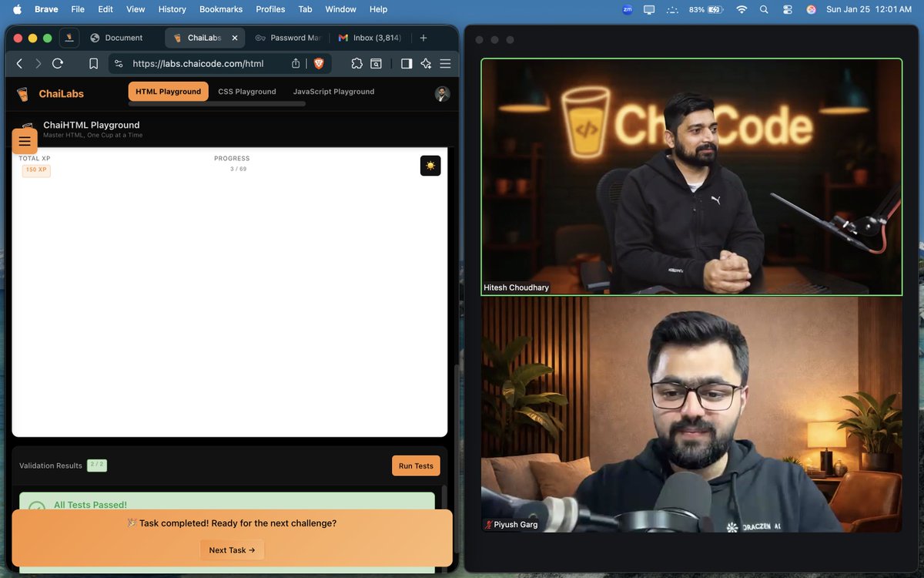Switch to the Password Manager tab

click(288, 38)
